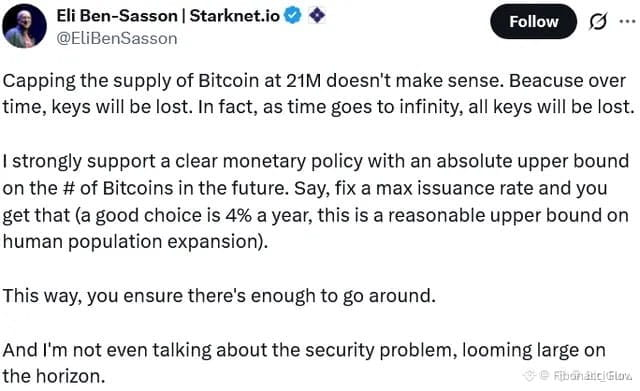640x391 pixels.
Task: Follow the @EliBenSasson account
Action: (x=533, y=22)
